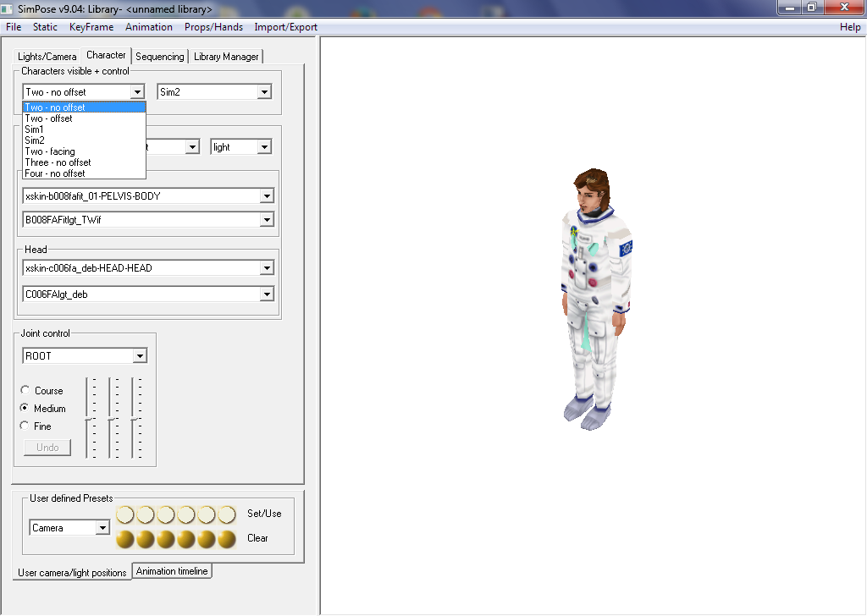The height and width of the screenshot is (616, 867).
Task: Click the first gold Clear preset circle
Action: coord(125,539)
